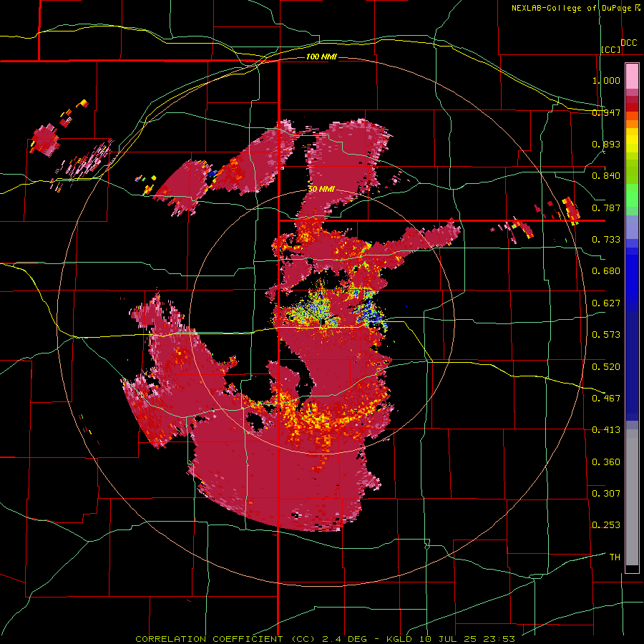Click the 1.000 color scale value
Screen dimensions: 644x644
tap(606, 80)
